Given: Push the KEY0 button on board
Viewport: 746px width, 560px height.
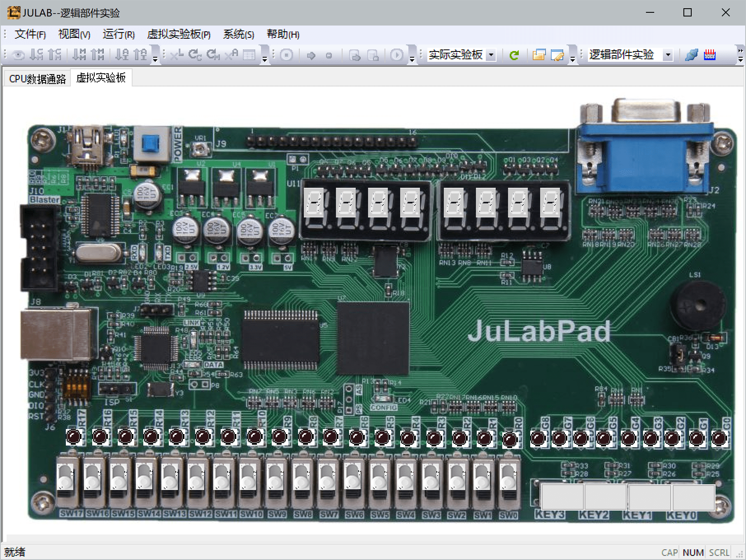Looking at the screenshot, I should point(694,497).
